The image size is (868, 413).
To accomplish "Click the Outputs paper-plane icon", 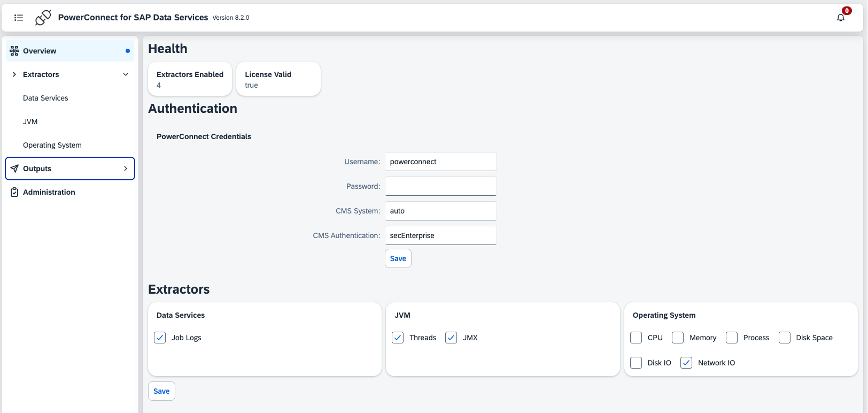I will click(x=14, y=169).
